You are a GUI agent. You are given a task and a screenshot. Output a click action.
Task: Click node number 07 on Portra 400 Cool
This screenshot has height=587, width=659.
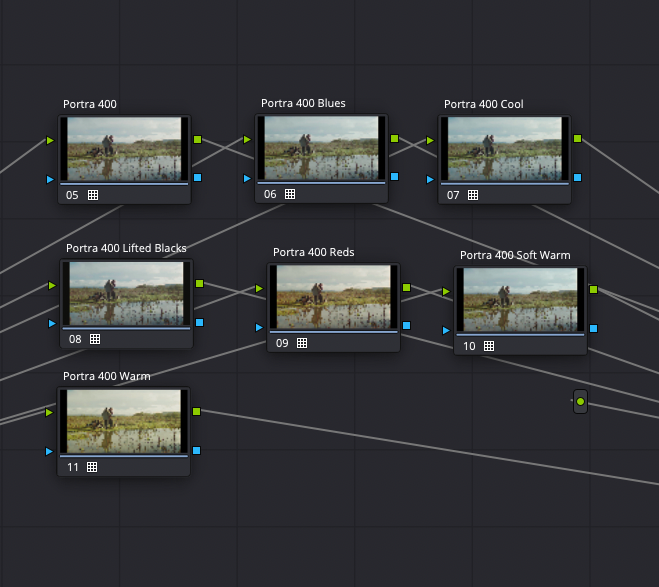453,195
